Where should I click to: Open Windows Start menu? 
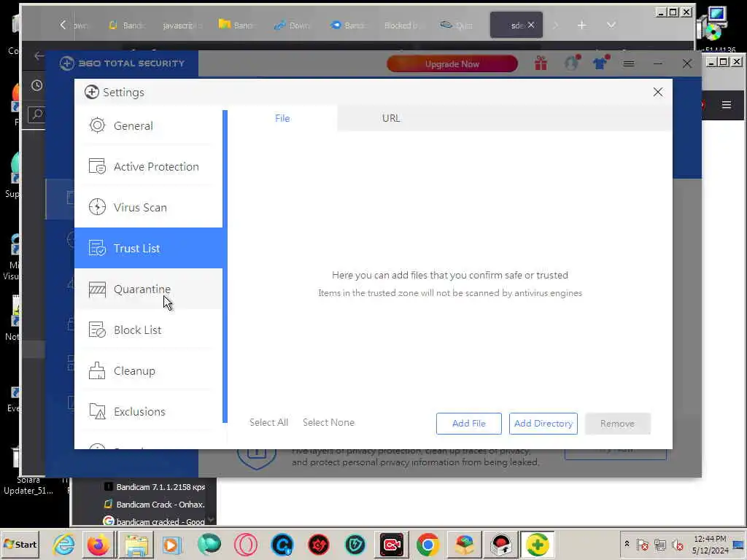(x=20, y=544)
